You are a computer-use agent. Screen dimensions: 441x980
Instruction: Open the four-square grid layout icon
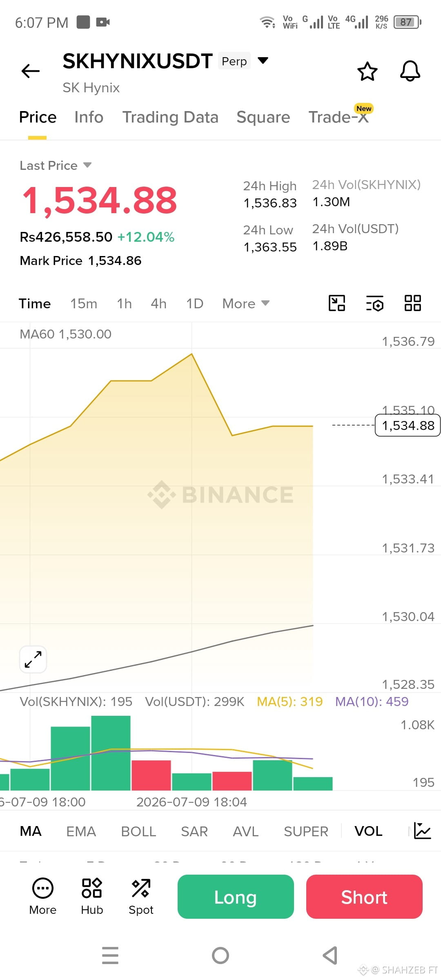412,303
